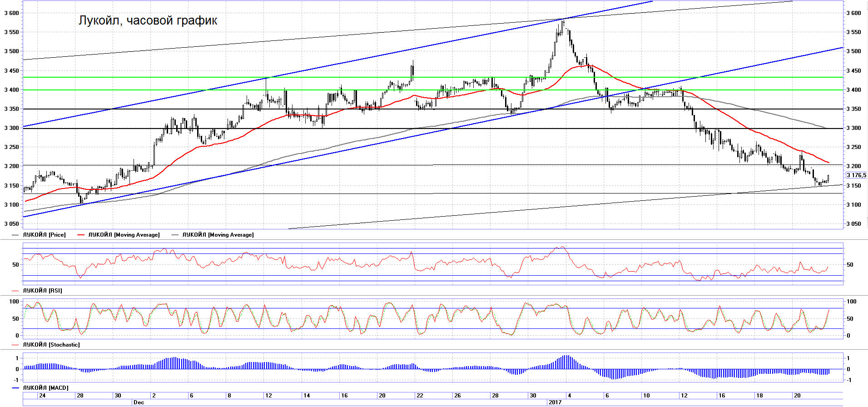Image resolution: width=868 pixels, height=407 pixels.
Task: Click the date label '8' on the timeline
Action: pyautogui.click(x=229, y=396)
